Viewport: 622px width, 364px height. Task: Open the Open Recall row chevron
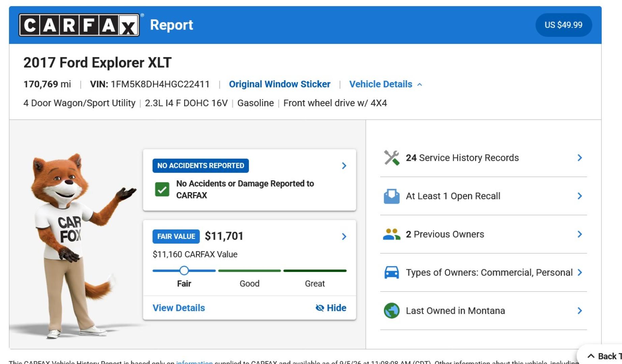pyautogui.click(x=580, y=196)
